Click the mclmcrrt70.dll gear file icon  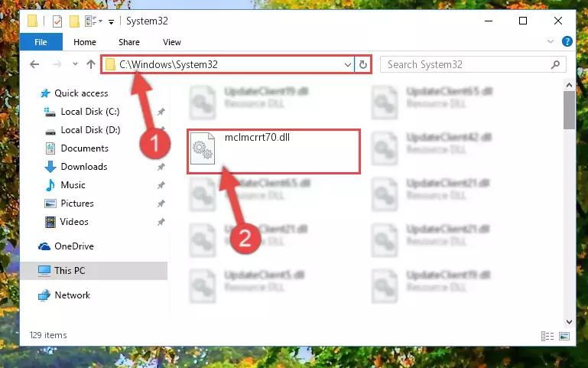pyautogui.click(x=203, y=148)
